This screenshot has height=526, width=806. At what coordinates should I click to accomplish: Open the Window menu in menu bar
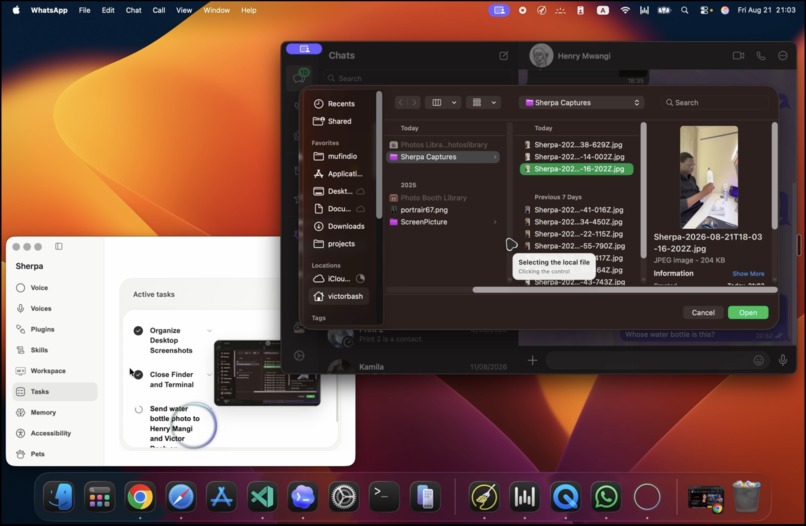(216, 10)
